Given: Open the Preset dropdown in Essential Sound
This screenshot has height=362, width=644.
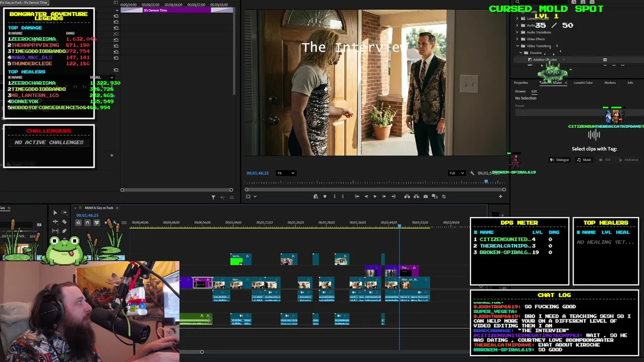Looking at the screenshot, I should [579, 112].
